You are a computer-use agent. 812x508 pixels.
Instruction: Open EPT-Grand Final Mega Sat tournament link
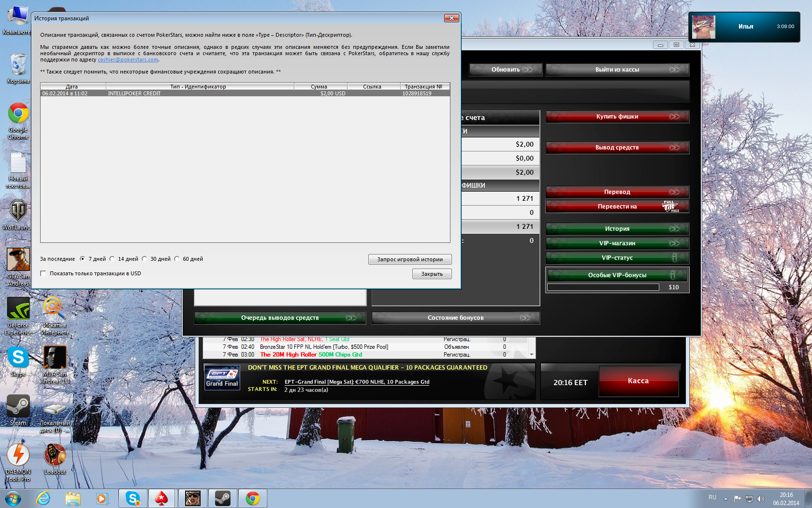pos(357,382)
